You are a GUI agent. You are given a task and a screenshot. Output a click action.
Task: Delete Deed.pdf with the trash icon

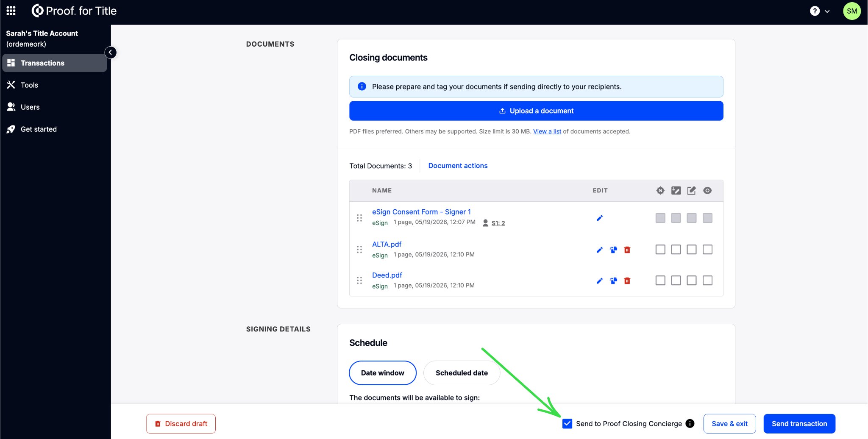tap(627, 281)
